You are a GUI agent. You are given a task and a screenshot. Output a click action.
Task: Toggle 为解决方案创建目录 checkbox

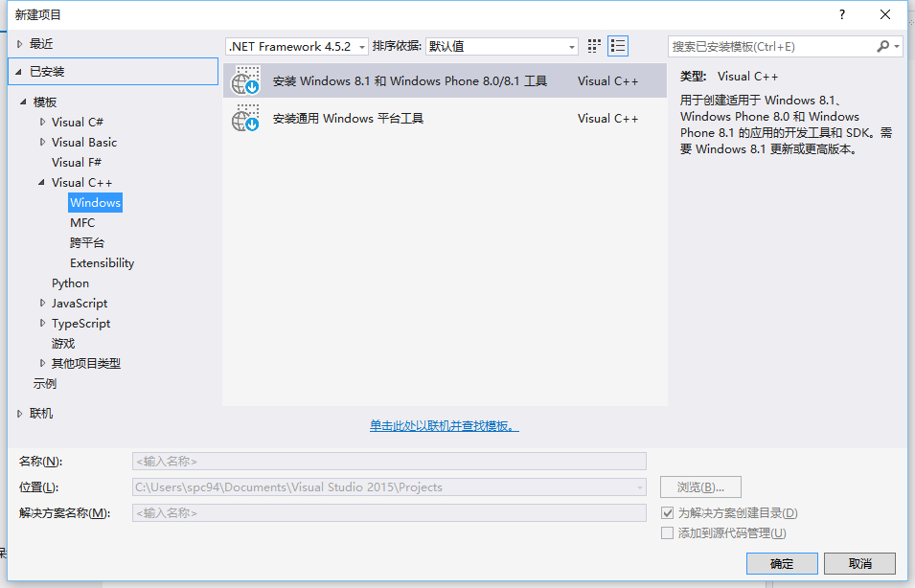(667, 512)
